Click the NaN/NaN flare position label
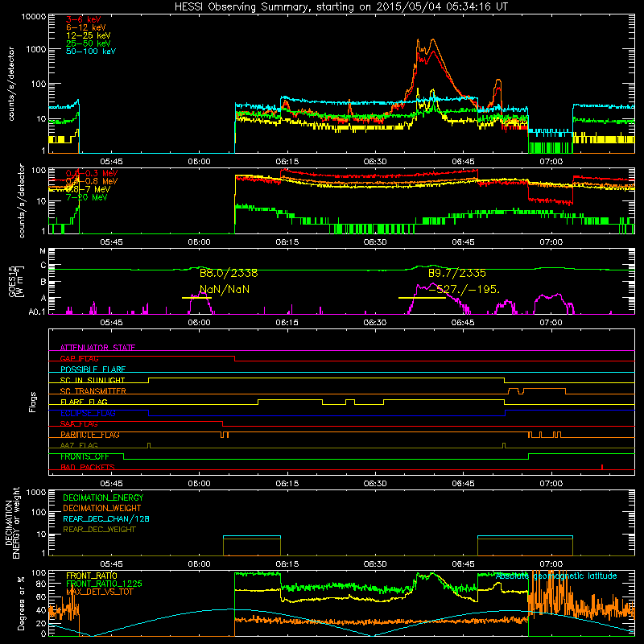644x644 pixels. tap(225, 289)
